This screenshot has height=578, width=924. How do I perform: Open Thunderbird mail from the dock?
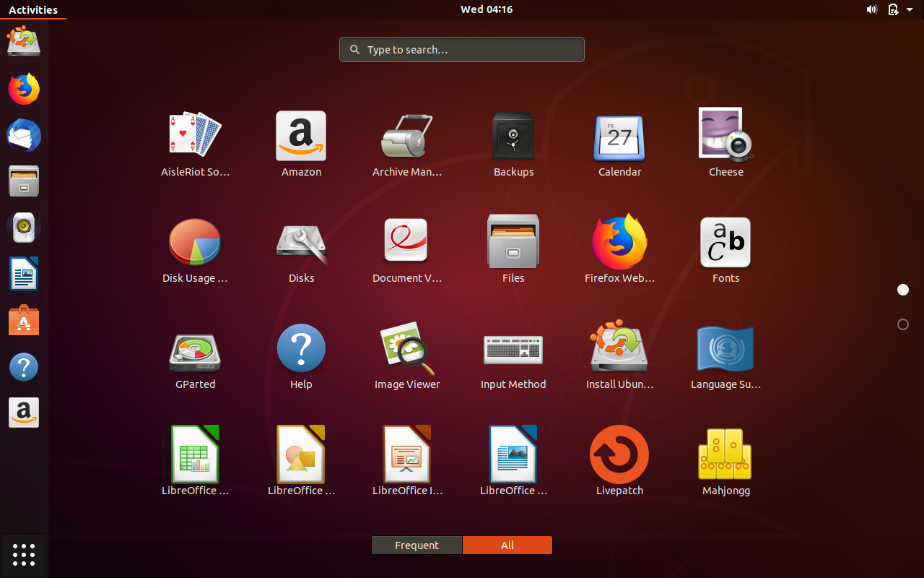point(24,134)
